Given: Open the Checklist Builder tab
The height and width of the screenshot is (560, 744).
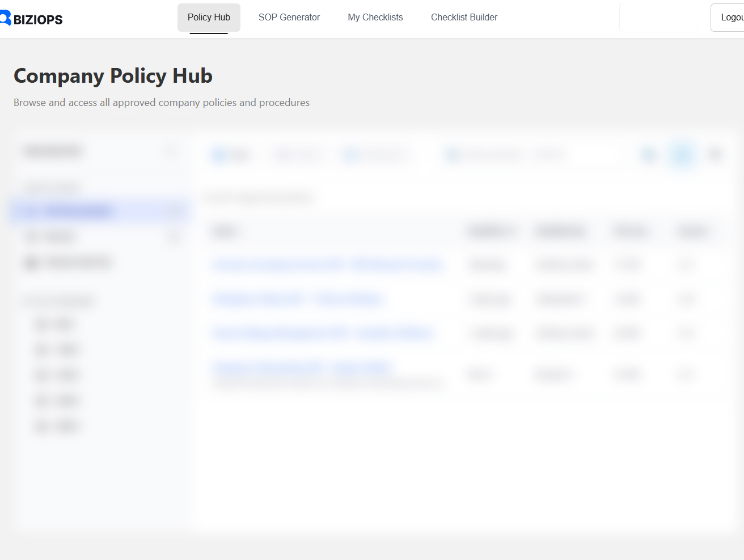Looking at the screenshot, I should point(464,17).
